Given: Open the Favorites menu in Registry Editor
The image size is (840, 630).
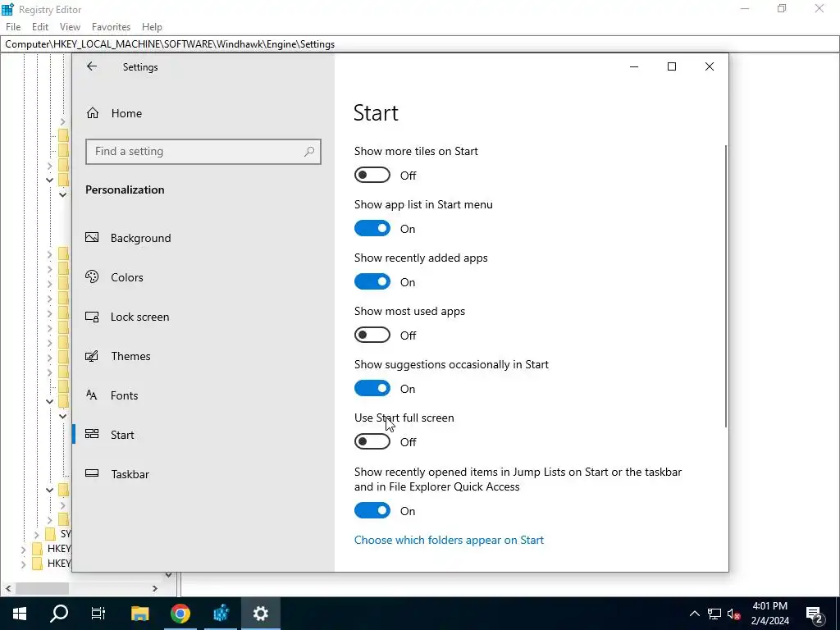Looking at the screenshot, I should 111,27.
